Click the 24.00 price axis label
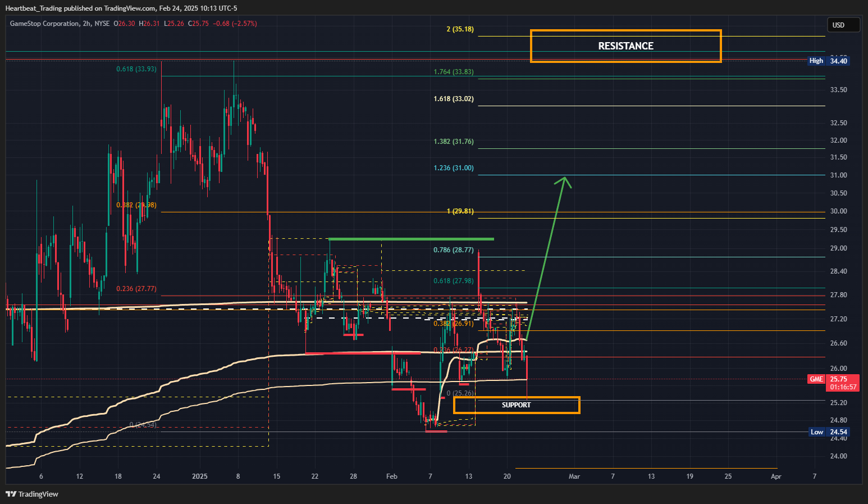 coord(838,456)
